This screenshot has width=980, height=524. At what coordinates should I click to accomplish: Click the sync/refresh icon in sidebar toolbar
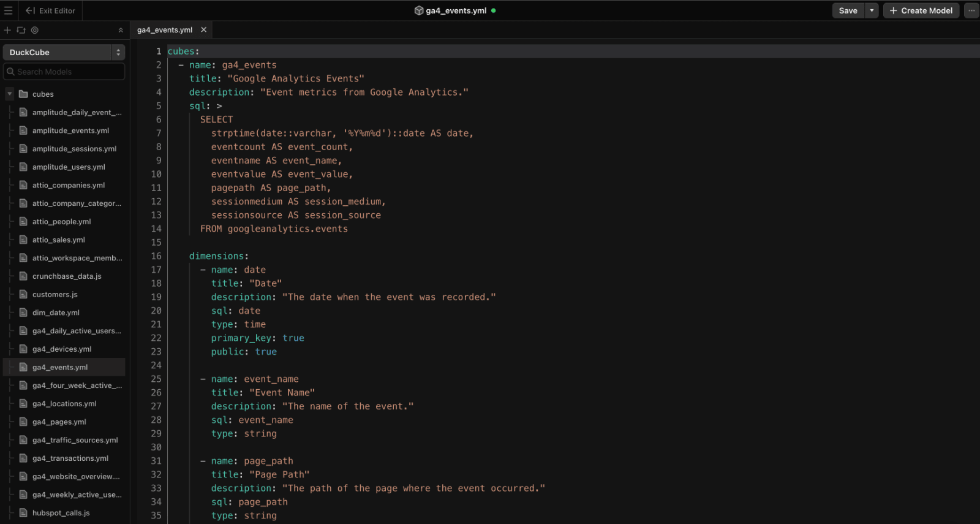(21, 30)
